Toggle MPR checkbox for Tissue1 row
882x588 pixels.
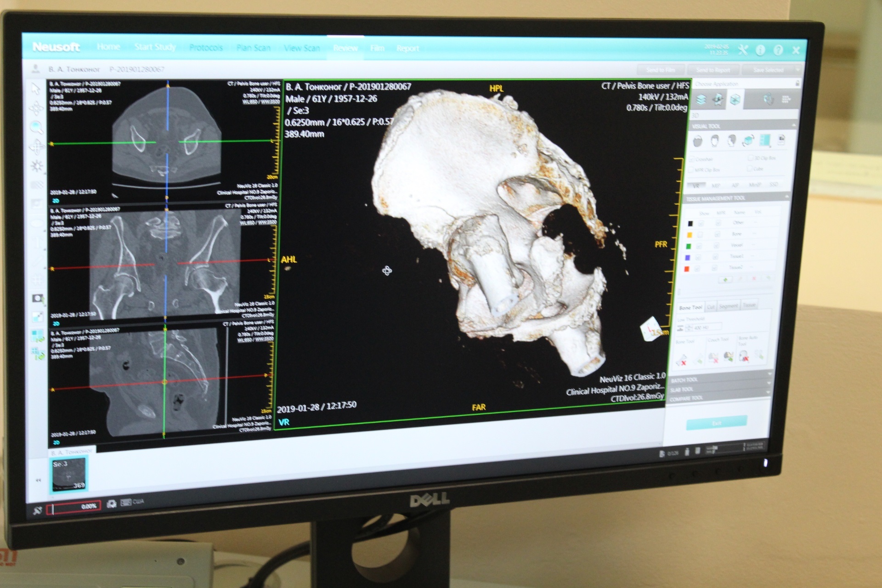pyautogui.click(x=715, y=257)
